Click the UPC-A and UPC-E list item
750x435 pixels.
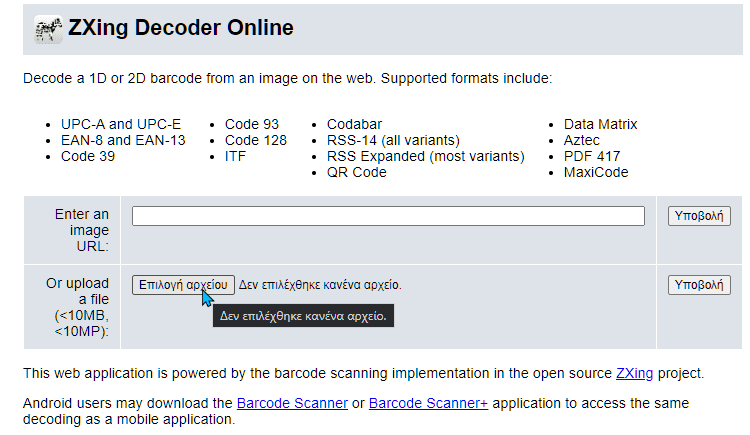(x=121, y=124)
